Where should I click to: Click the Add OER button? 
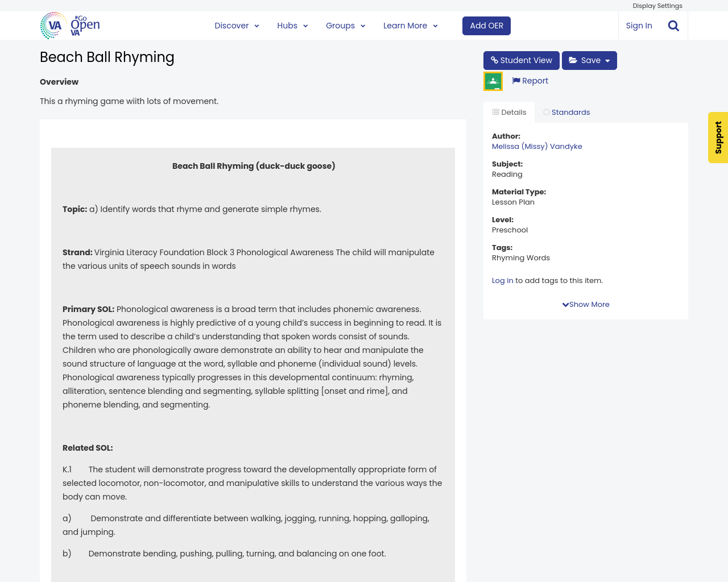[486, 26]
